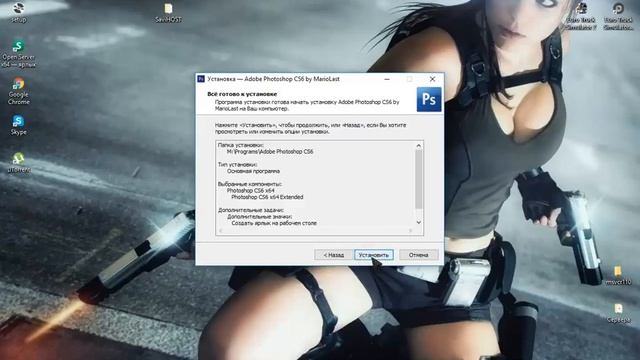
Task: Click 'Создать ярлык на рабочем столе' line
Action: [274, 223]
